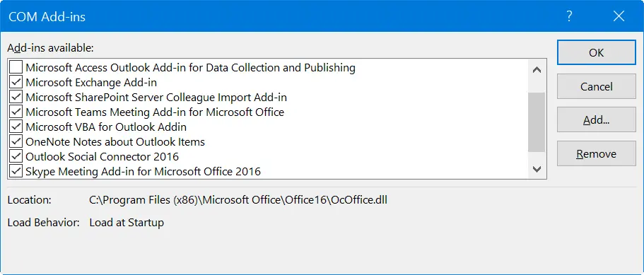The height and width of the screenshot is (275, 644).
Task: Disable Skype Meeting Add-in checkbox
Action: (x=16, y=171)
